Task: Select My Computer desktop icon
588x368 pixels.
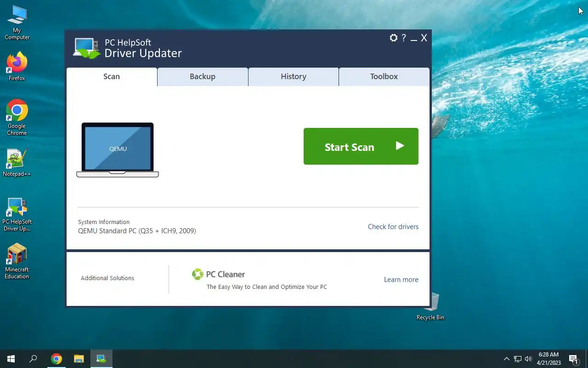Action: [17, 23]
